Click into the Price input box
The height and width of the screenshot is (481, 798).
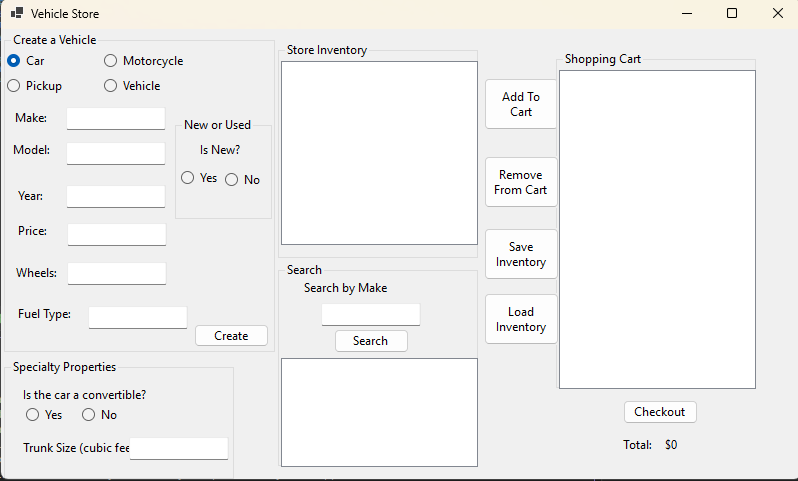pos(117,234)
